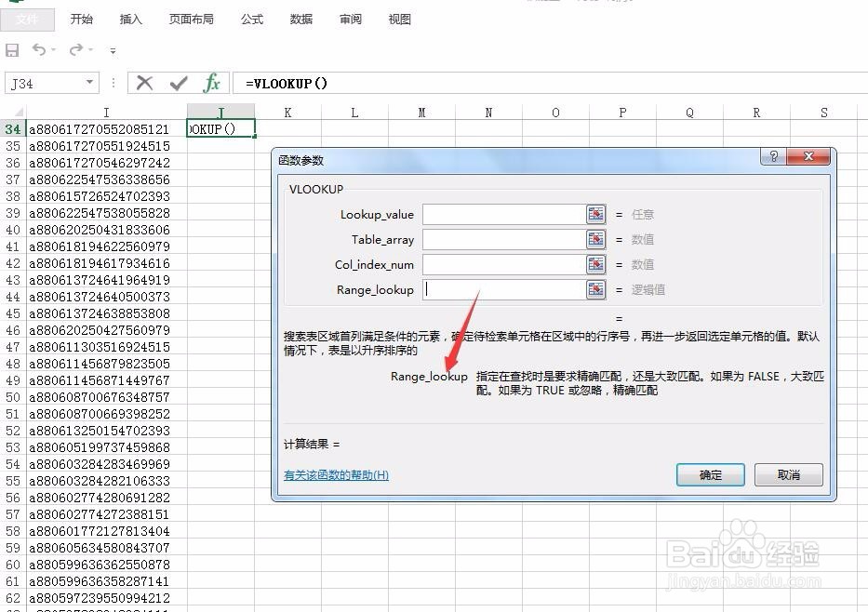Click the Insert Function (fx) icon

[211, 83]
